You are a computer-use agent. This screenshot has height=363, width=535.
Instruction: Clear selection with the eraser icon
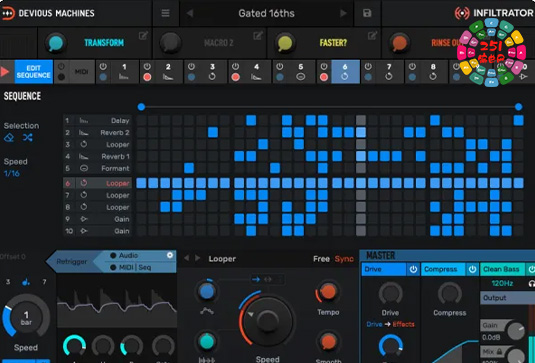tap(9, 137)
